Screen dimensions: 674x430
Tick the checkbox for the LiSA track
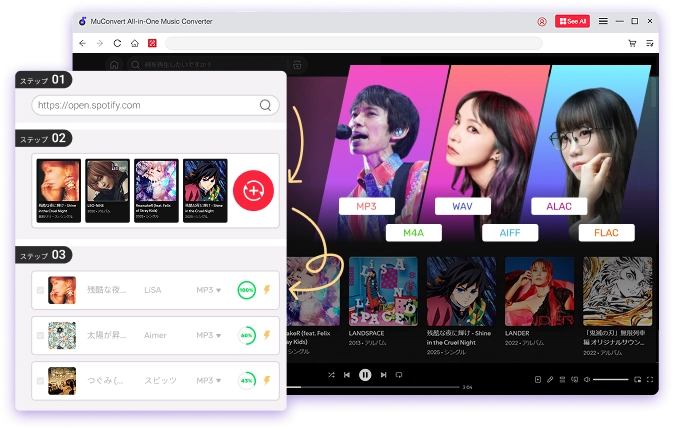click(x=40, y=290)
